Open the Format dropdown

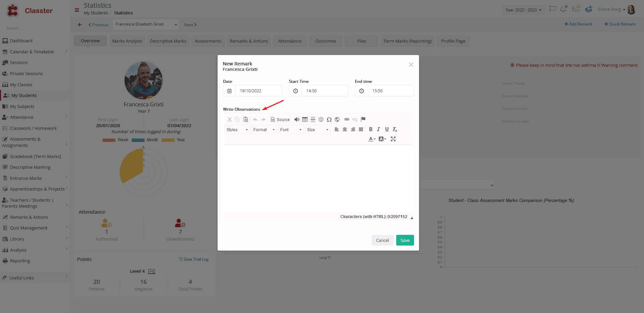point(264,130)
